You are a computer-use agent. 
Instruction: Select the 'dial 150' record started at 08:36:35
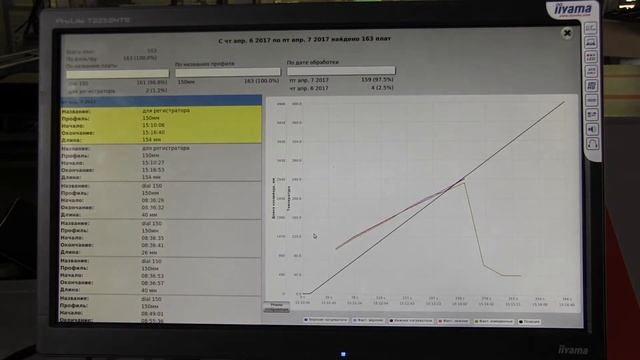(161, 238)
